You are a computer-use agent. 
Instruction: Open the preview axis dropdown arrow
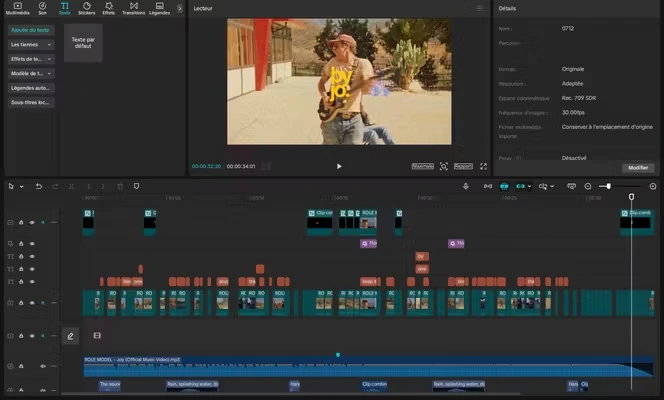coord(552,187)
